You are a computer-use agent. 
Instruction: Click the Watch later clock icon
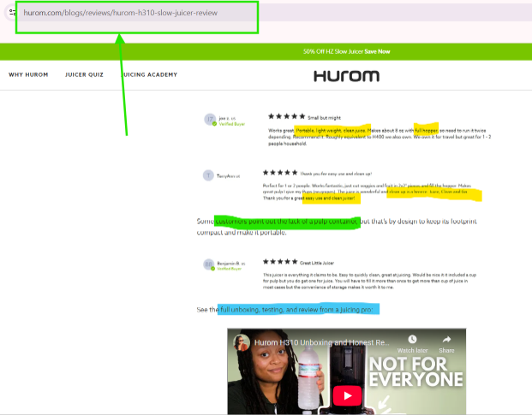(x=412, y=340)
